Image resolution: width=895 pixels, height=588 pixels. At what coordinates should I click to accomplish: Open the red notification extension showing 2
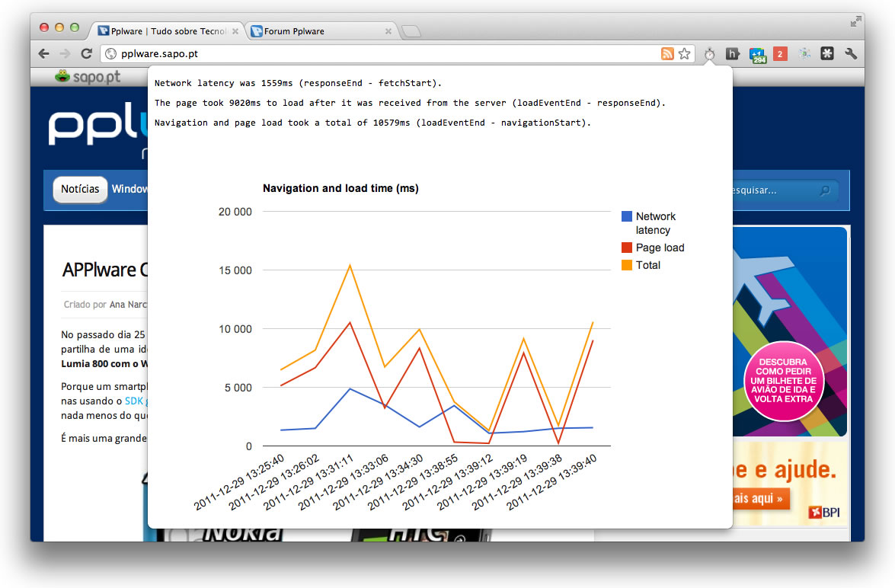780,53
